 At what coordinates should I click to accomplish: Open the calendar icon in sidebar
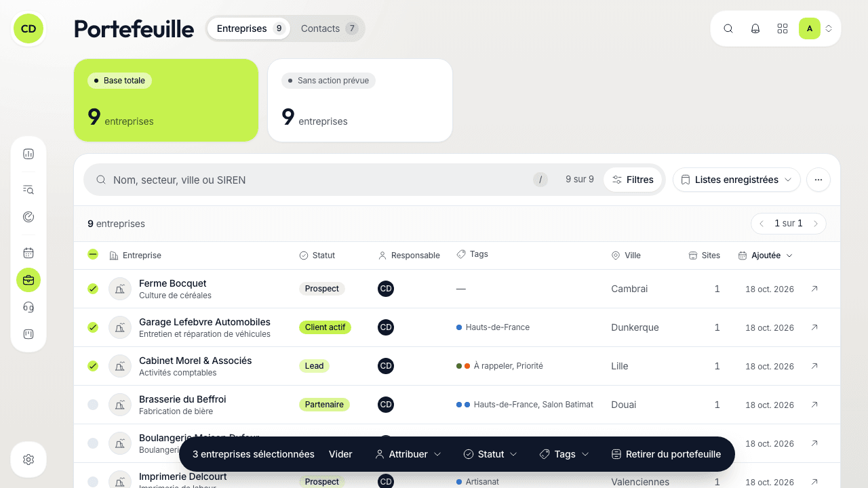[28, 253]
